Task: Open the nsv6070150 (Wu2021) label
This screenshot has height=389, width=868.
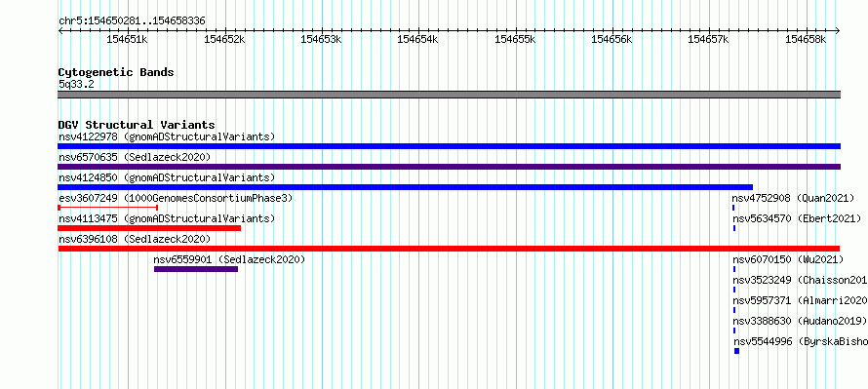Action: click(x=788, y=259)
